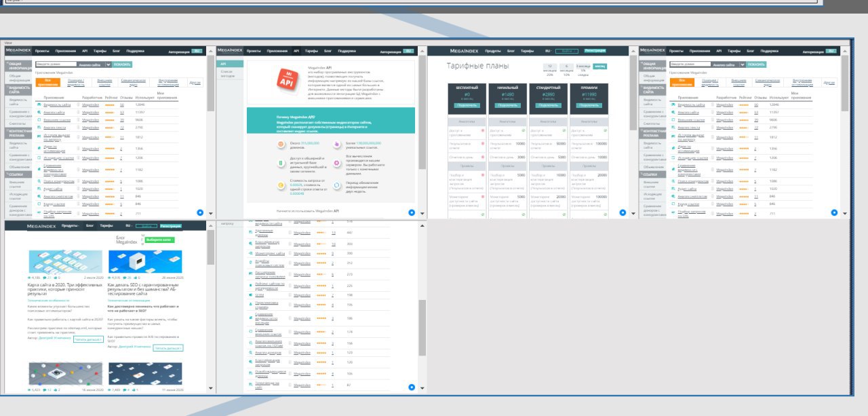Collapse Контекстная реклама section in the apps tile beside tariff plans

pyautogui.click(x=653, y=133)
